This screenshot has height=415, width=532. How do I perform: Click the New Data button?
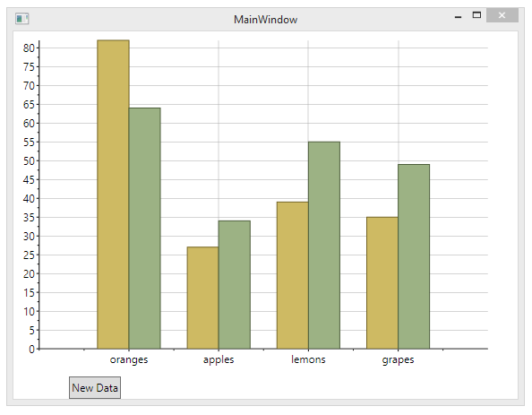click(95, 387)
